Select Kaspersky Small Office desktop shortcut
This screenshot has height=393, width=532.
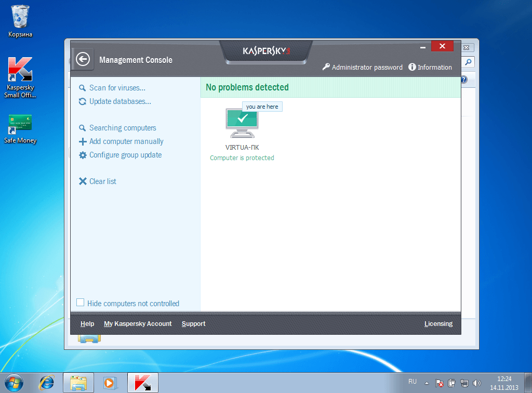coord(20,78)
